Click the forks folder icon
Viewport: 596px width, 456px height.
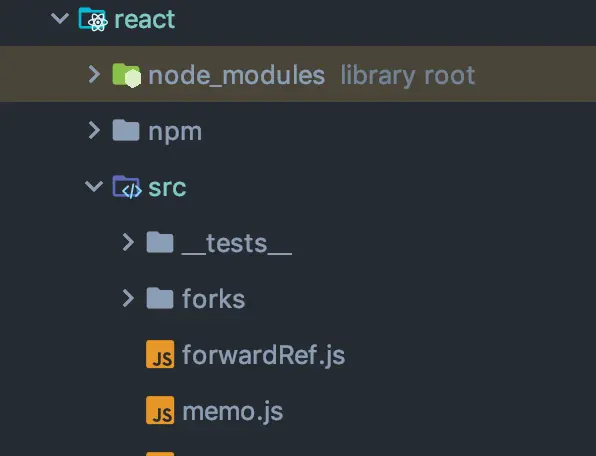pyautogui.click(x=160, y=298)
